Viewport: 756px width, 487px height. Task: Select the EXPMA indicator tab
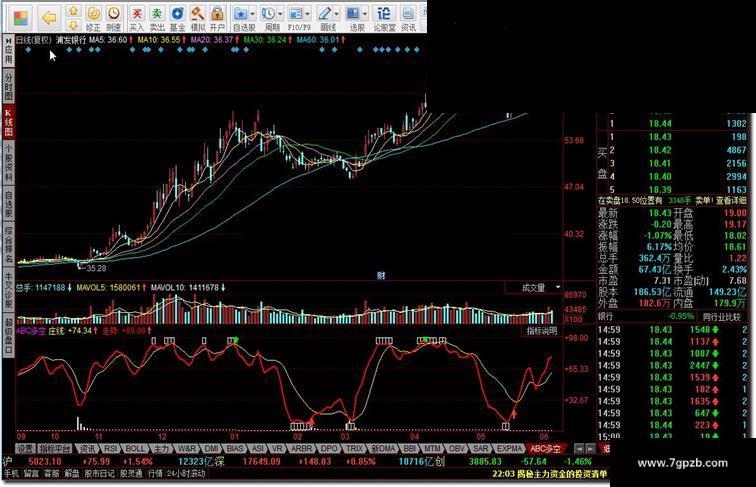510,448
